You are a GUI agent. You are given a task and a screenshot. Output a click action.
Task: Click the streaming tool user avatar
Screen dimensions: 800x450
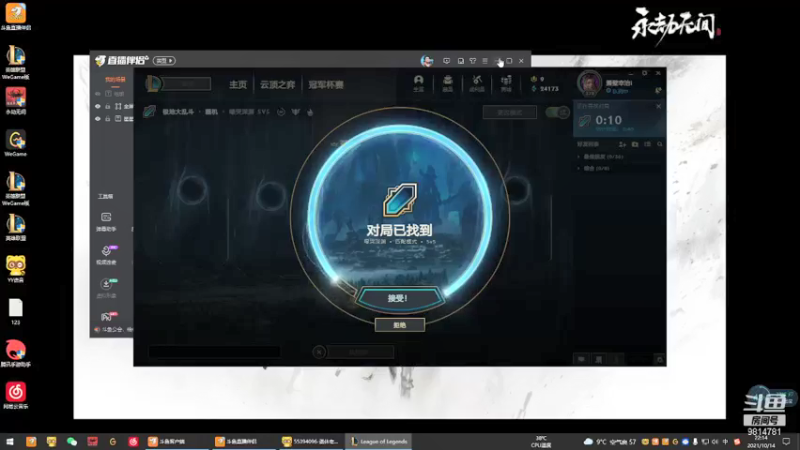427,61
